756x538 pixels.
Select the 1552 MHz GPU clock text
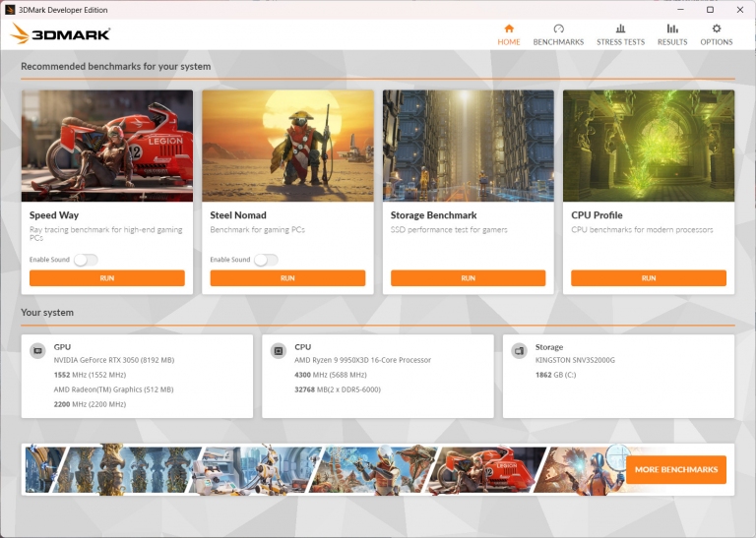[x=90, y=375]
